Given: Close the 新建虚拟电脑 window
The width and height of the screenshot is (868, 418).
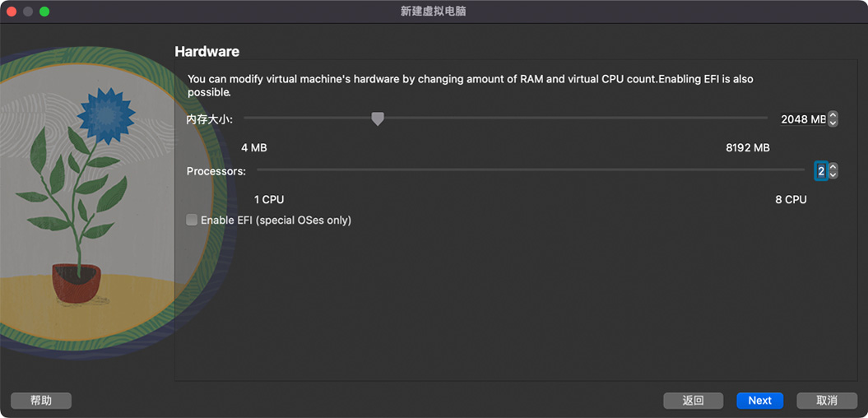Looking at the screenshot, I should (12, 12).
